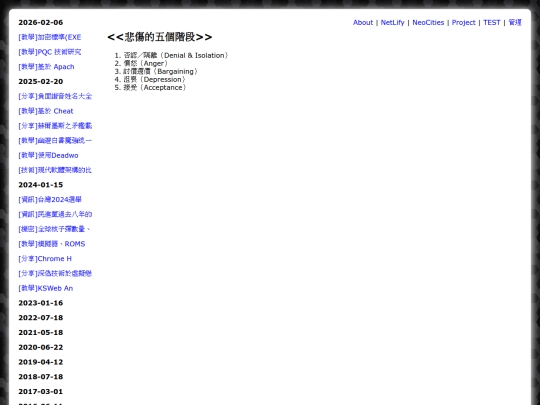Open the 幽遊白書 article
This screenshot has height=405, width=540.
tap(55, 141)
